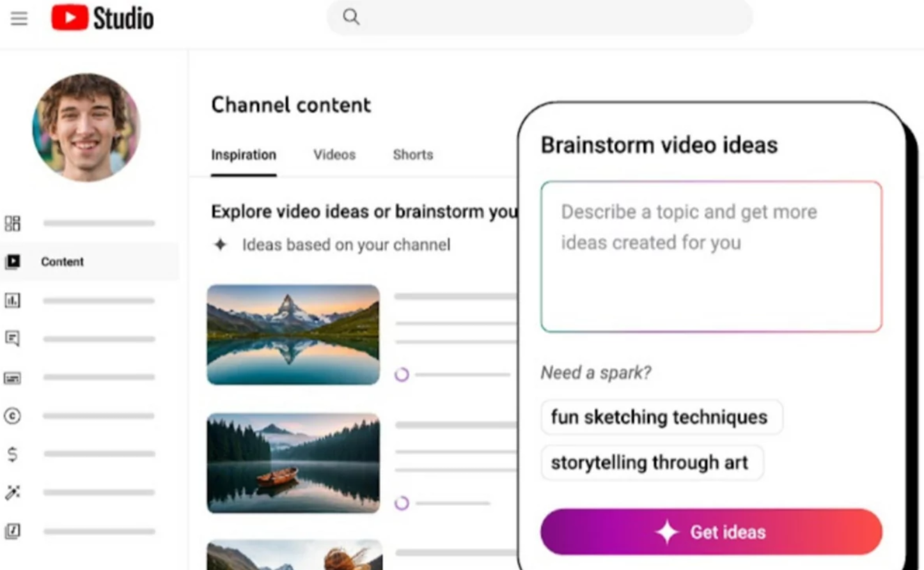Open the Comments sidebar icon
Viewport: 924px width, 570px height.
tap(13, 338)
